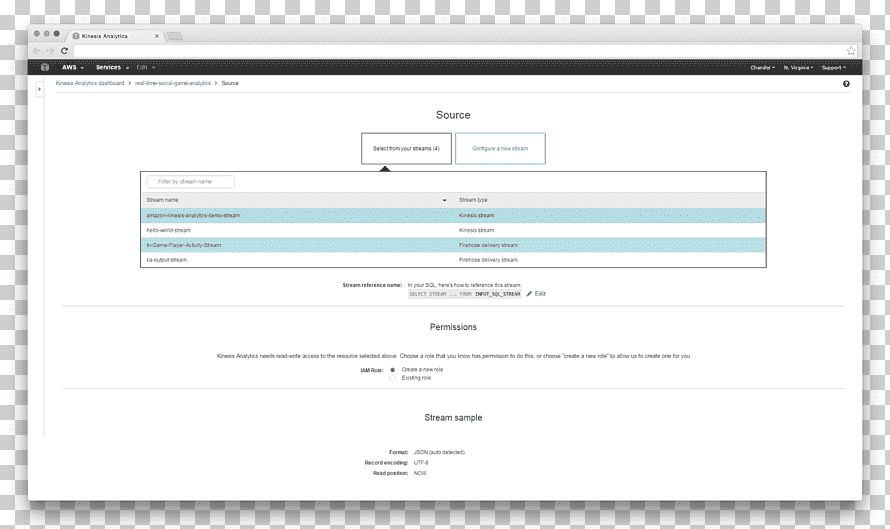Screen dimensions: 890x529
Task: Click the Source breadcrumb text
Action: [230, 83]
